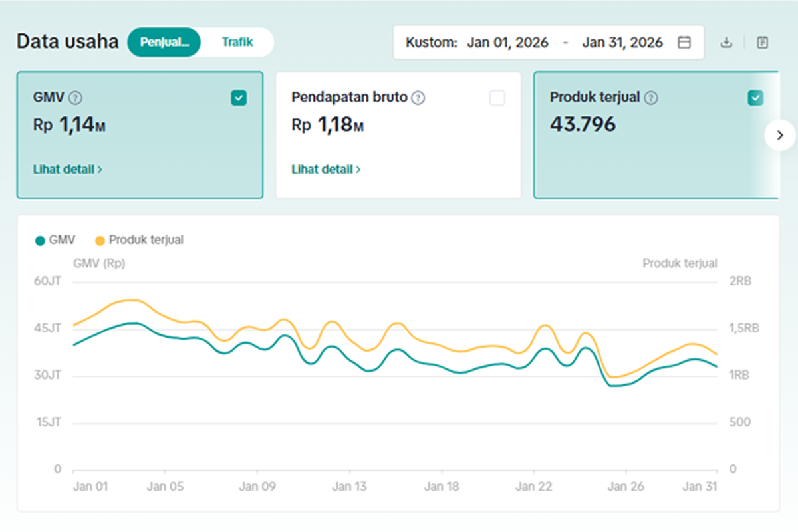The width and height of the screenshot is (798, 532).
Task: Select the Penjualan tab
Action: [164, 42]
